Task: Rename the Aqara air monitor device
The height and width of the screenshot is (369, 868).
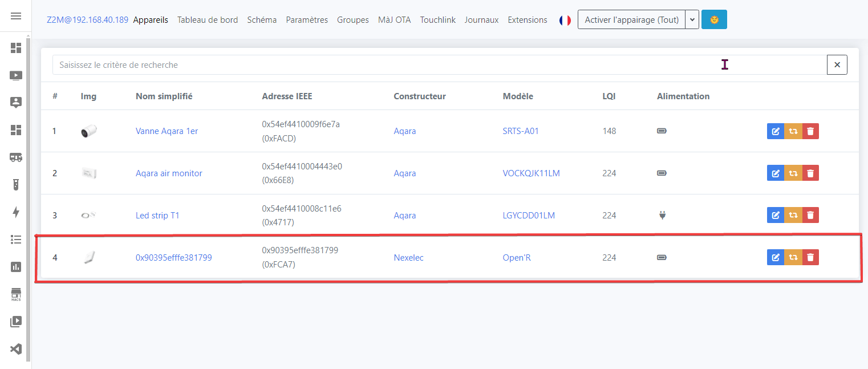Action: (776, 173)
